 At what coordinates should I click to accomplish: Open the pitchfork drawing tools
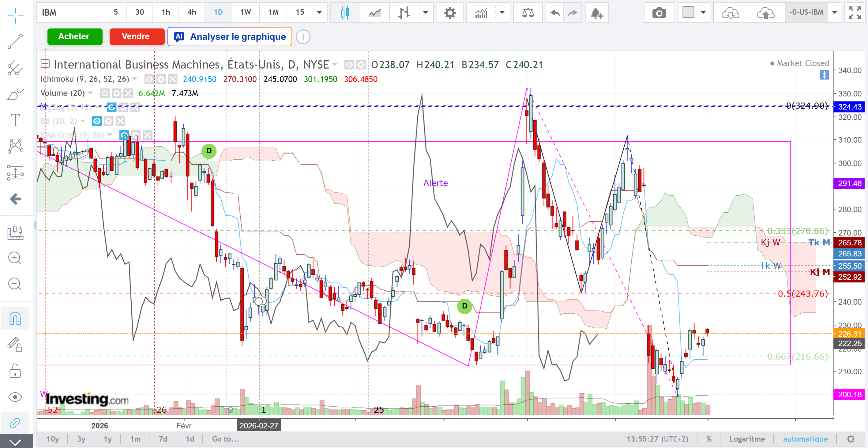pyautogui.click(x=15, y=68)
